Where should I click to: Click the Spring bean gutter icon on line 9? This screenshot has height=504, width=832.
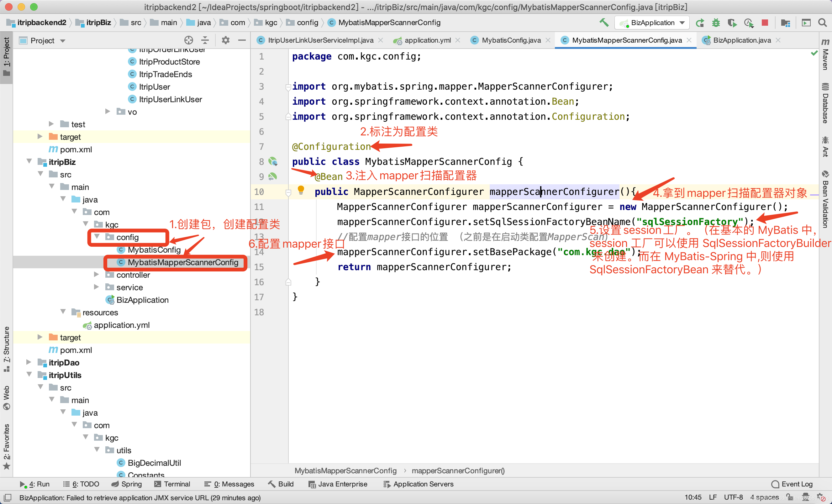coord(272,176)
